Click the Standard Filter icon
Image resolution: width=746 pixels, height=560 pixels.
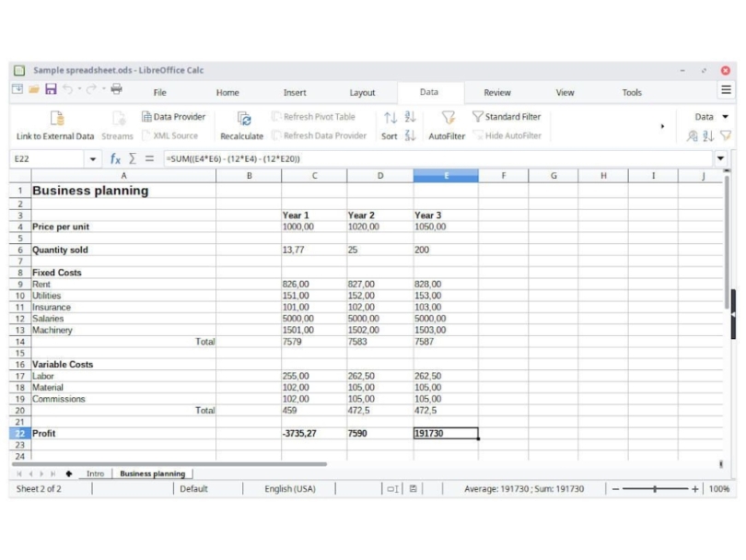[508, 116]
